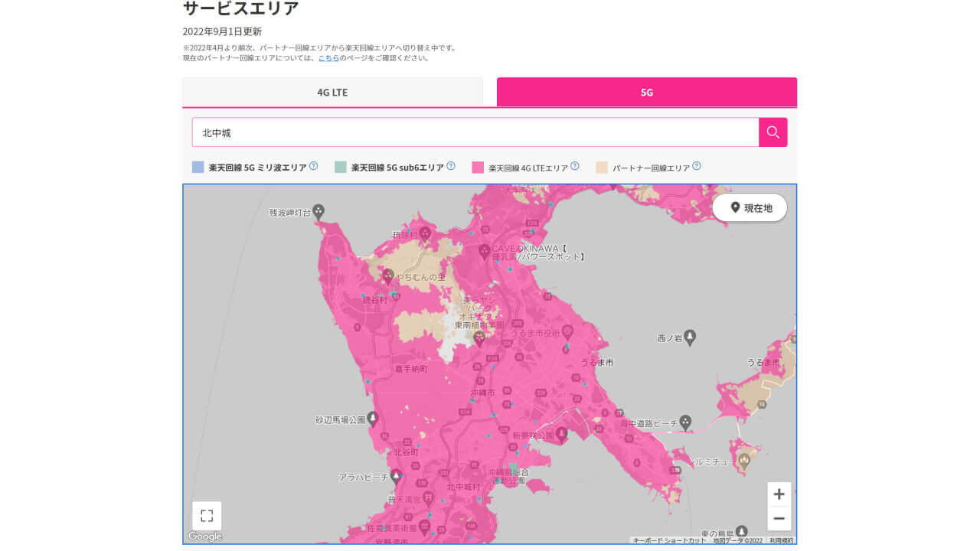Click the アラハビーチ map marker

click(395, 474)
